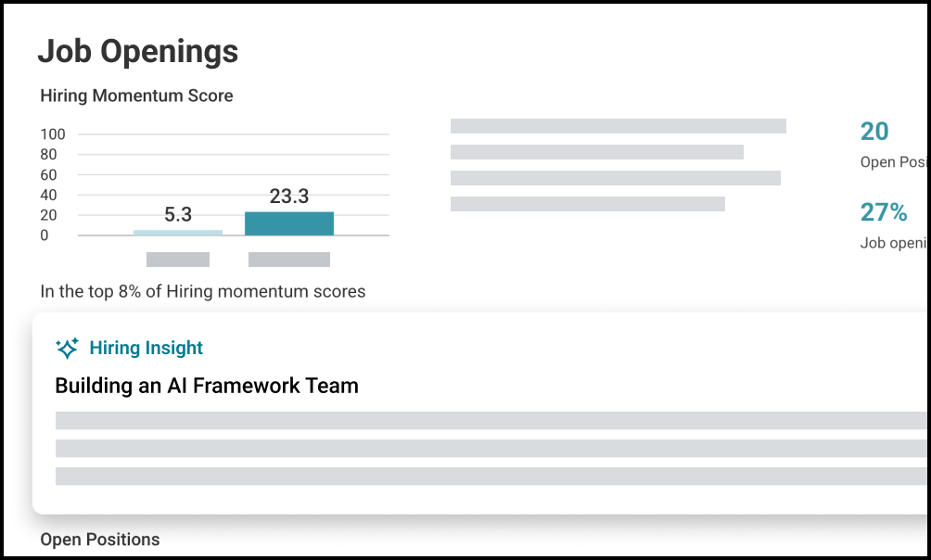Click the 5.3 value label above the bar

click(178, 215)
